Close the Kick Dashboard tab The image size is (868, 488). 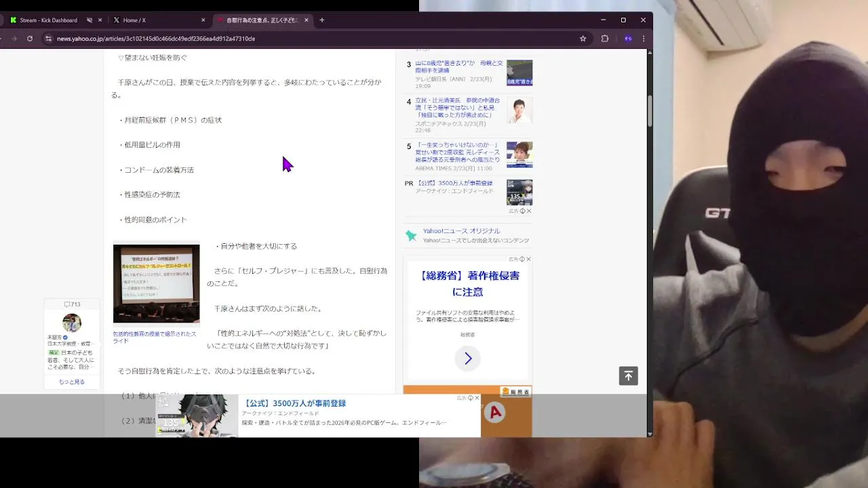point(100,20)
